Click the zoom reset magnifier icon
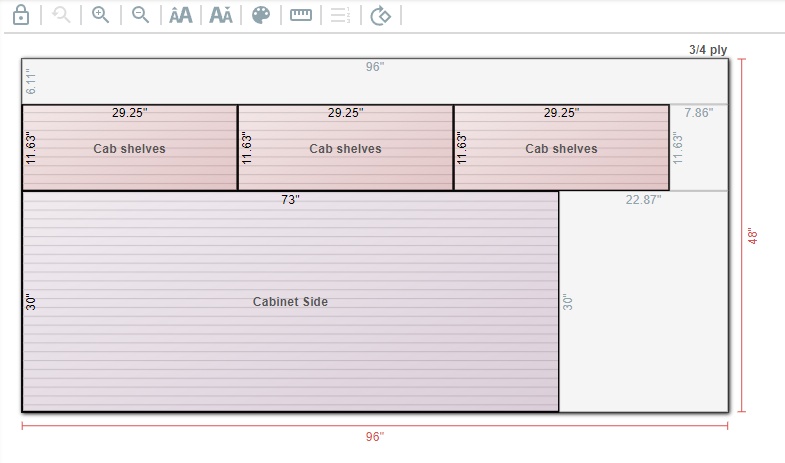 (x=61, y=15)
